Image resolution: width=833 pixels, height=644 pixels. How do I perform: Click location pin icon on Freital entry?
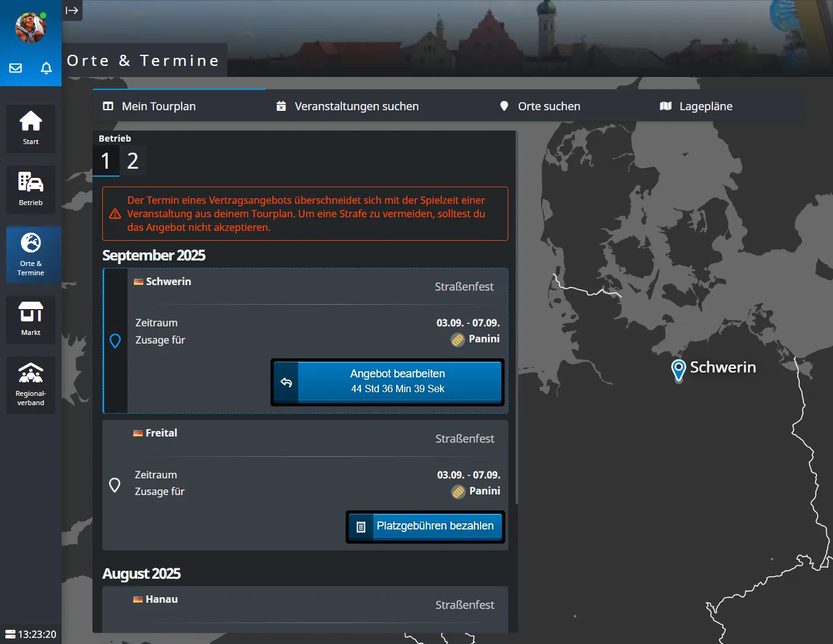coord(115,485)
